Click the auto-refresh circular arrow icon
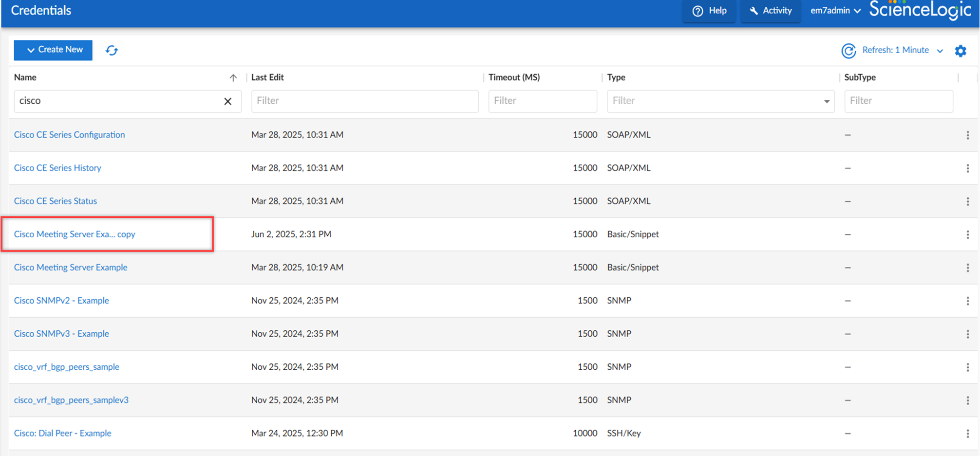 point(848,51)
